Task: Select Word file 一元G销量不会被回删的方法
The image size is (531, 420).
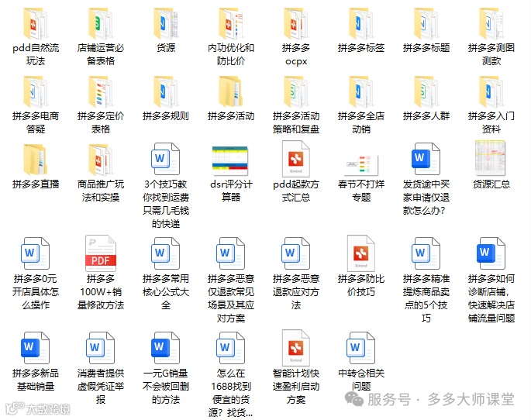Action: [x=166, y=348]
